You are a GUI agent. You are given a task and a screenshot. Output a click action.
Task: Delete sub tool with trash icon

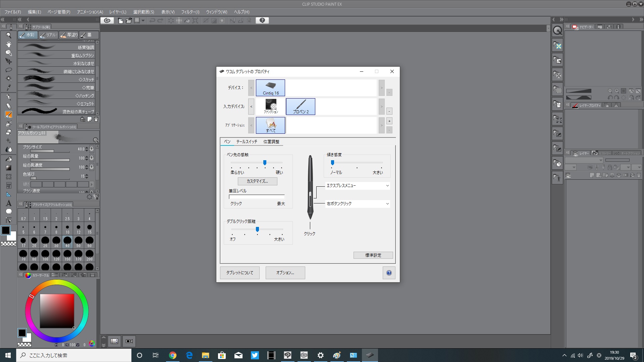point(96,119)
